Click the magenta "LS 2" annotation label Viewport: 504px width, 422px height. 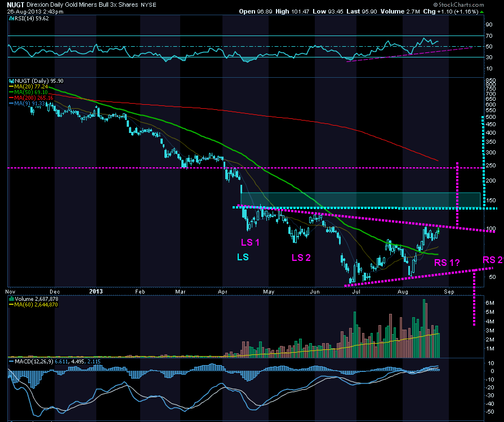tap(301, 257)
